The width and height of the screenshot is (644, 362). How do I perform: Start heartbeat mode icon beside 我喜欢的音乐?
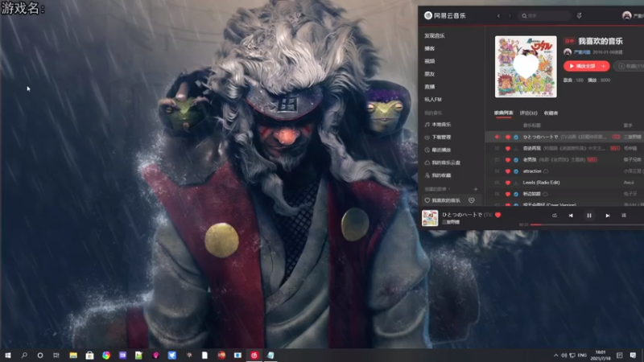click(x=472, y=200)
